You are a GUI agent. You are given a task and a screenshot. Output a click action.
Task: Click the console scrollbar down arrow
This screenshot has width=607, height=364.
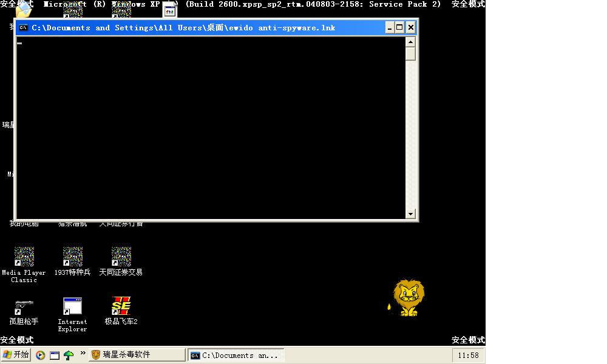pyautogui.click(x=410, y=214)
